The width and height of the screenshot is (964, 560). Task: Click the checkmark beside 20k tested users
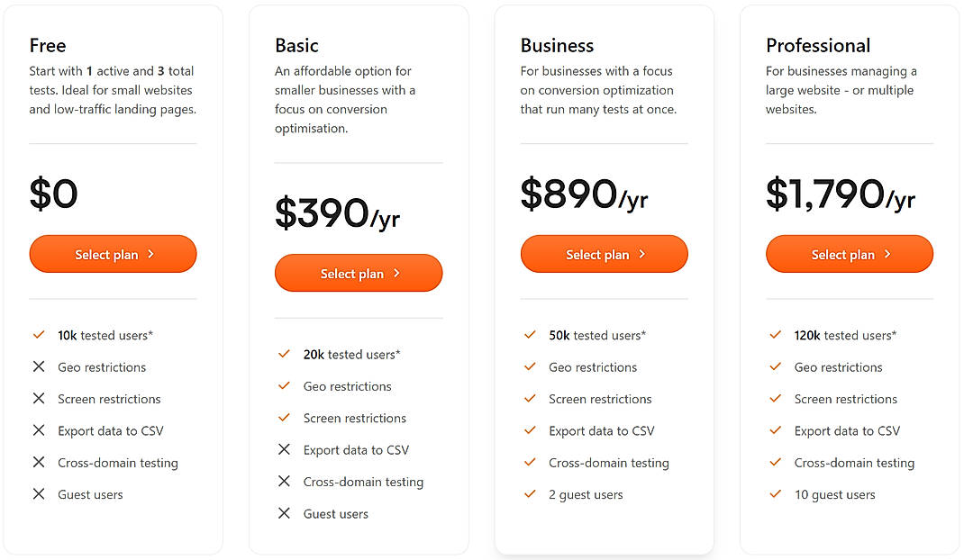[285, 355]
